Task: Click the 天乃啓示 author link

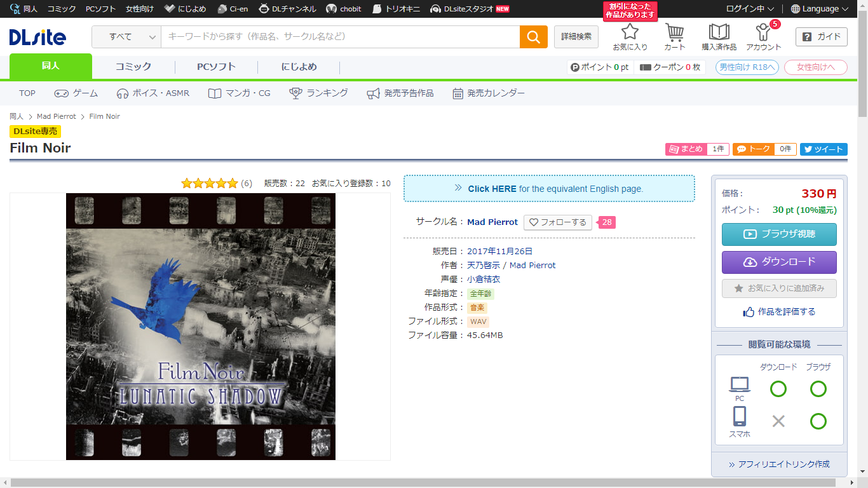Action: click(x=484, y=266)
